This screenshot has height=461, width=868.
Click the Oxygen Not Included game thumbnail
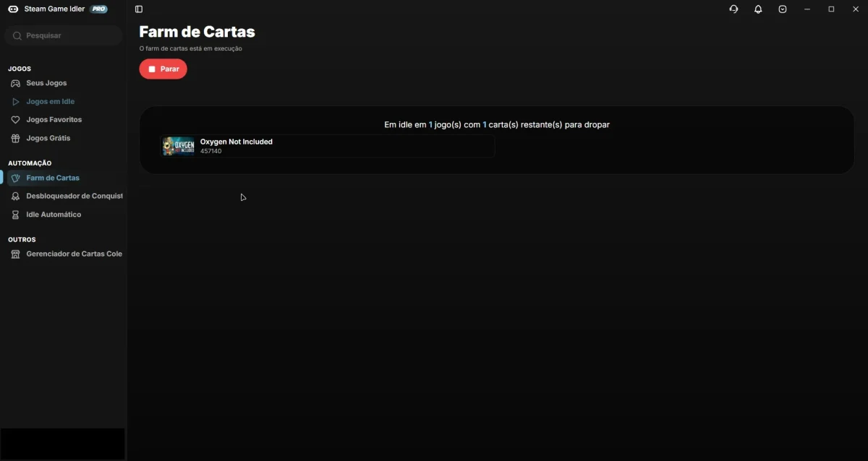[x=179, y=147]
